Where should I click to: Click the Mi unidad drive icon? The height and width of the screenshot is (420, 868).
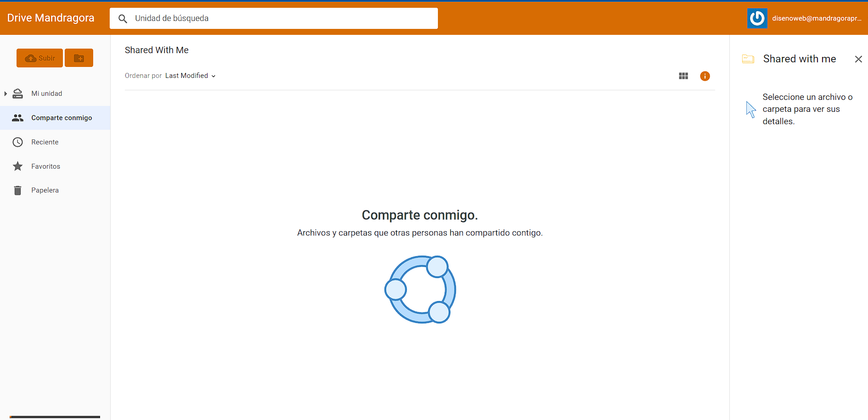pos(17,93)
